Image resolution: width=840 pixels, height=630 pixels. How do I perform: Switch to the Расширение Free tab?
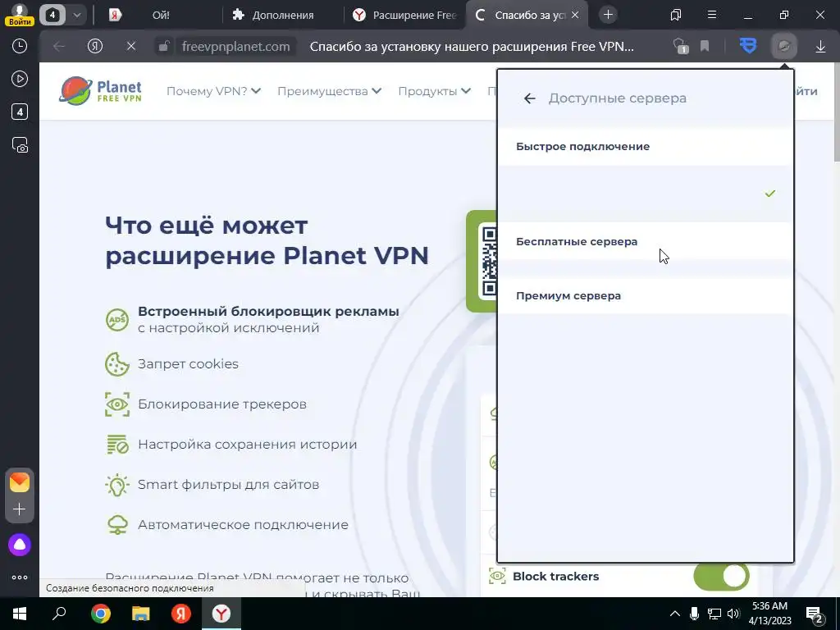pyautogui.click(x=405, y=15)
